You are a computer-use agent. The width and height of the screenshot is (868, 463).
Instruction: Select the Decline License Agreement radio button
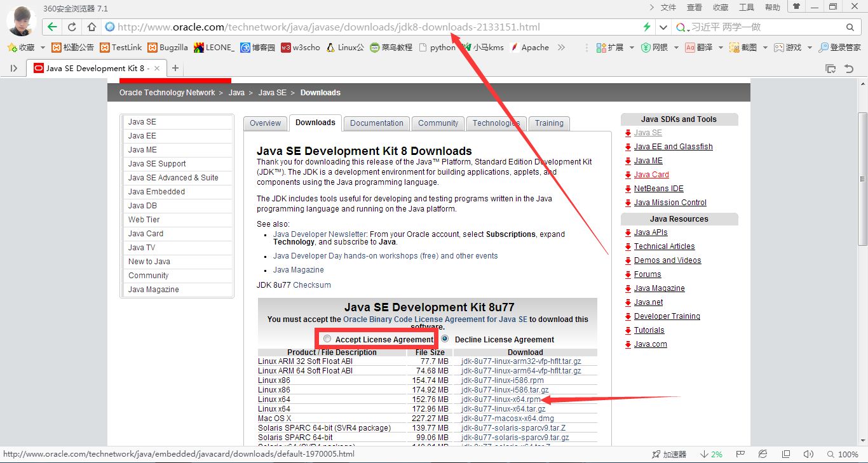[x=445, y=339]
